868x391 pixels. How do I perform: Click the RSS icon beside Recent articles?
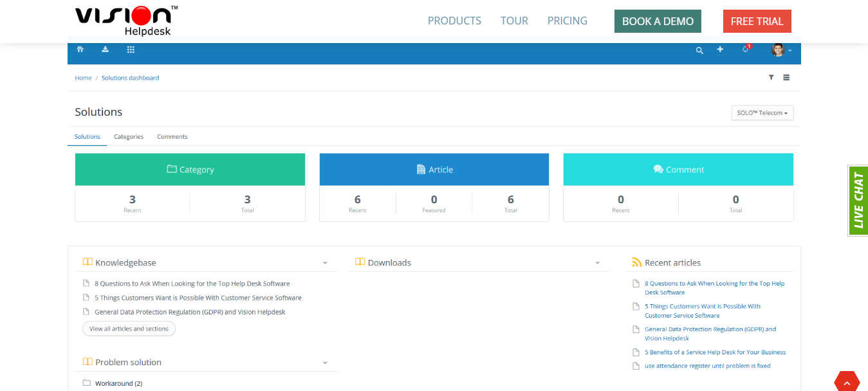(636, 262)
